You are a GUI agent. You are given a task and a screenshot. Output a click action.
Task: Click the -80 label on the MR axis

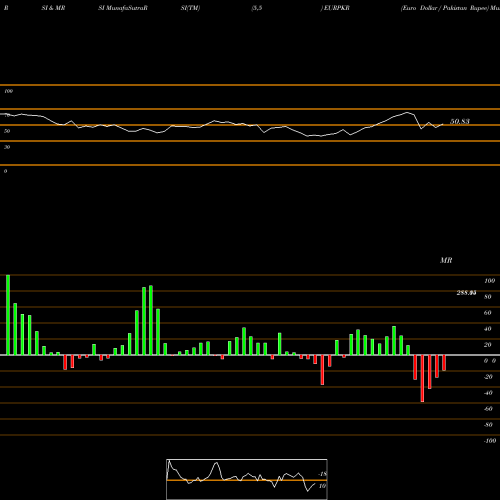pos(488,425)
